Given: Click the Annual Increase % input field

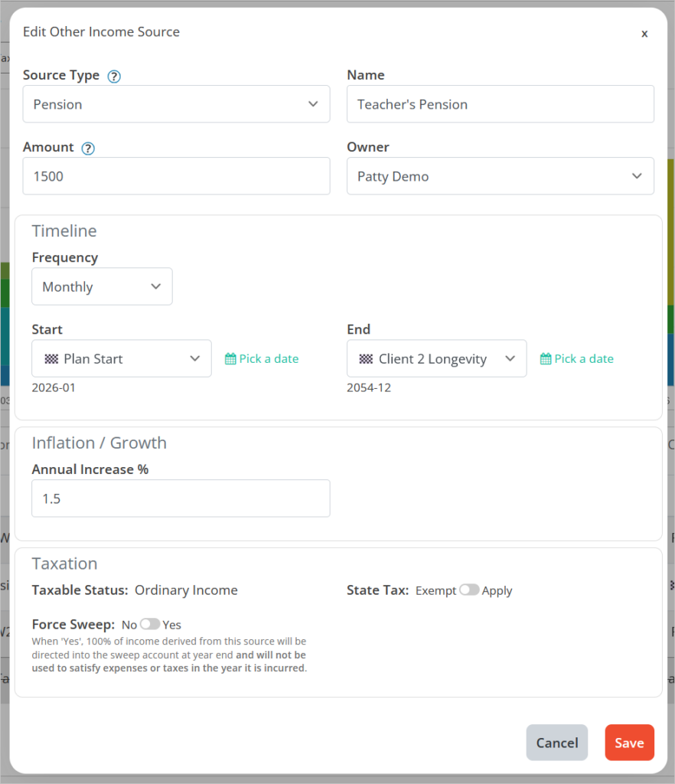Looking at the screenshot, I should (181, 498).
